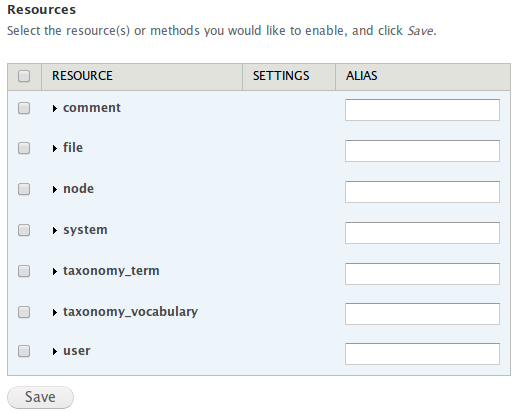Enable the comment resource checkbox
This screenshot has width=522, height=413.
tap(24, 108)
